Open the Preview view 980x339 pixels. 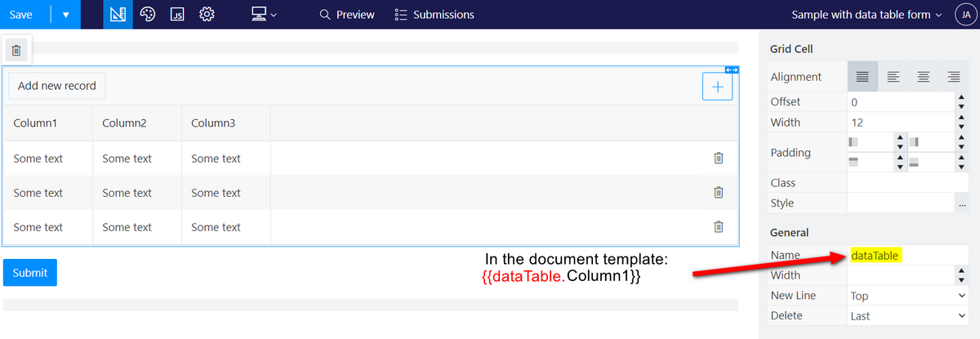(347, 15)
